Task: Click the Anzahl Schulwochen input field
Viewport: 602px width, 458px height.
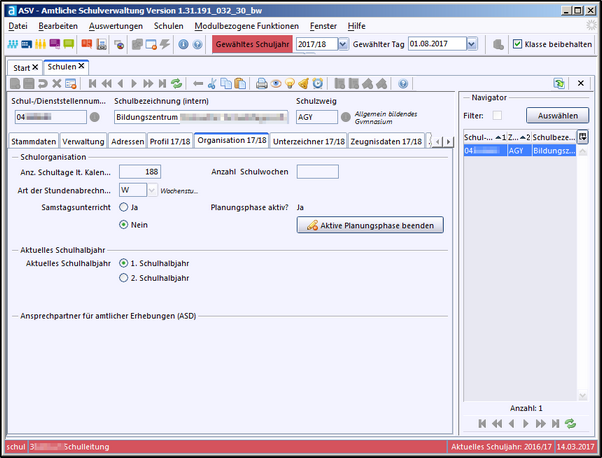Action: click(x=317, y=171)
